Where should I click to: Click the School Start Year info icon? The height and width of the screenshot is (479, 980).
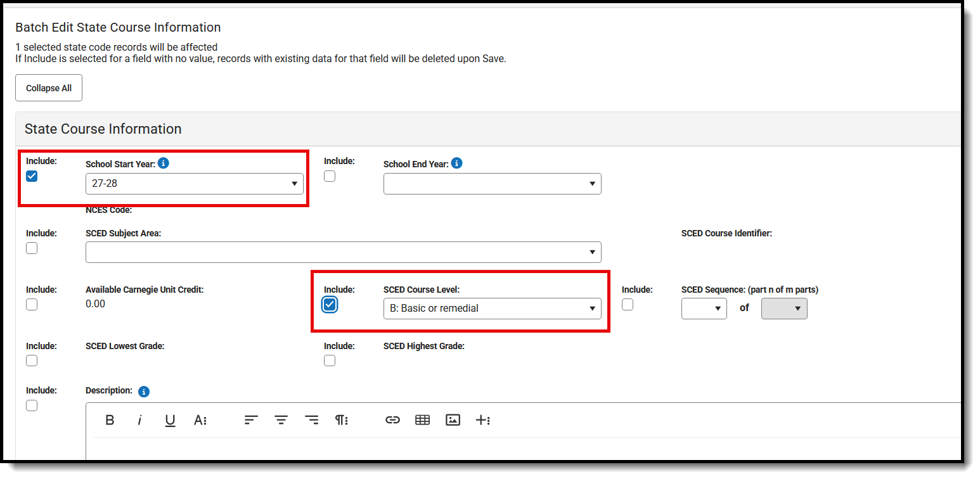click(164, 163)
